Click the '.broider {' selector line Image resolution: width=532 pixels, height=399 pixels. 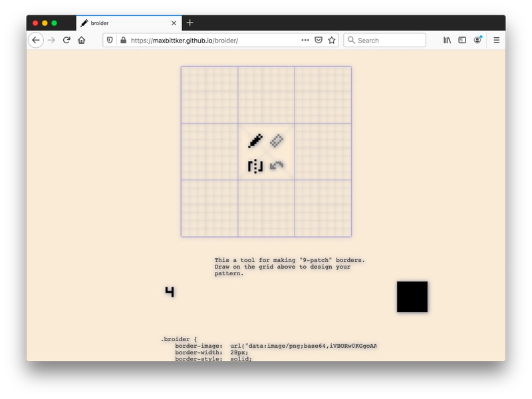tap(179, 339)
